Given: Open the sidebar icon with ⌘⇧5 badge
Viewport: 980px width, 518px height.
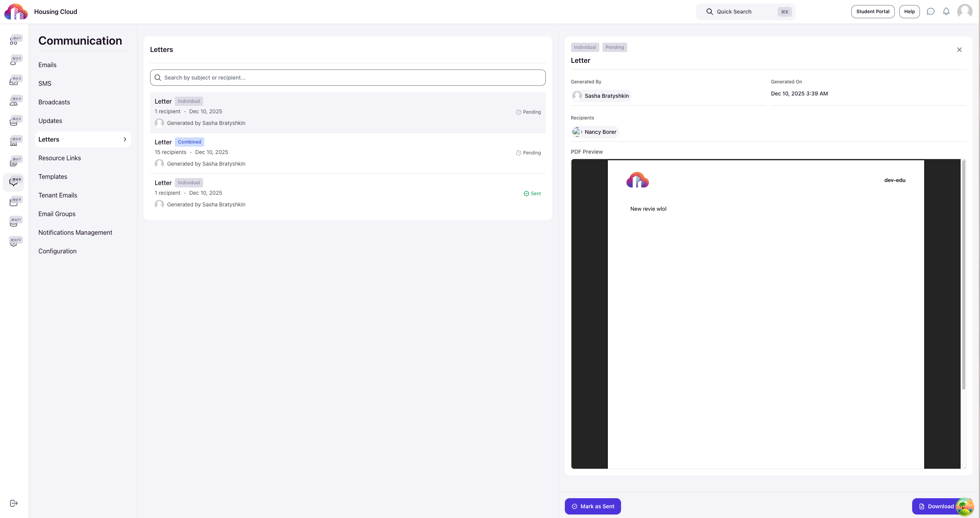Looking at the screenshot, I should 14,121.
